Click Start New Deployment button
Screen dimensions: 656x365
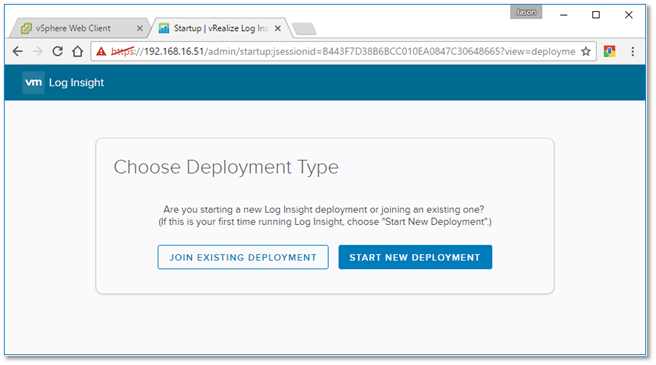[415, 257]
